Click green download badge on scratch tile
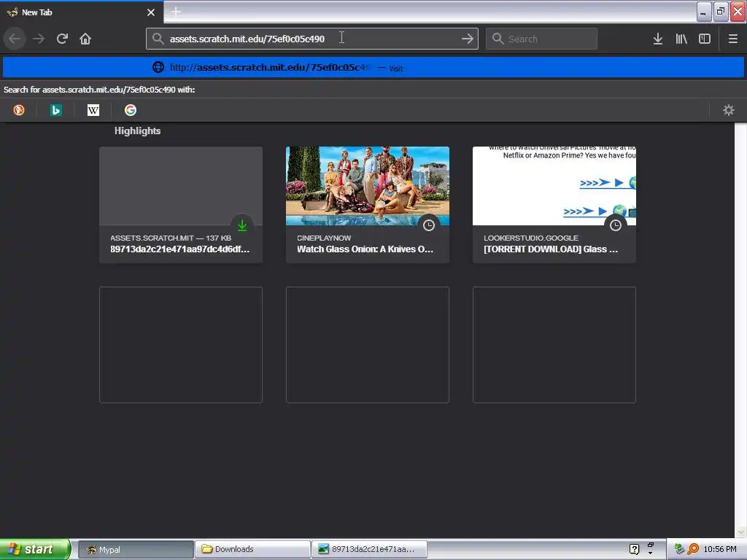Viewport: 747px width, 560px height. (x=242, y=225)
